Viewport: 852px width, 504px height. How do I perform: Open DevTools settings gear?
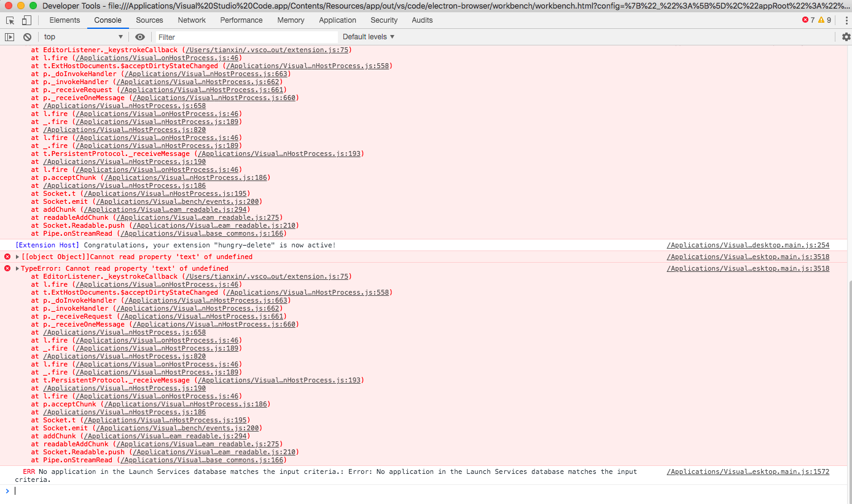tap(846, 36)
